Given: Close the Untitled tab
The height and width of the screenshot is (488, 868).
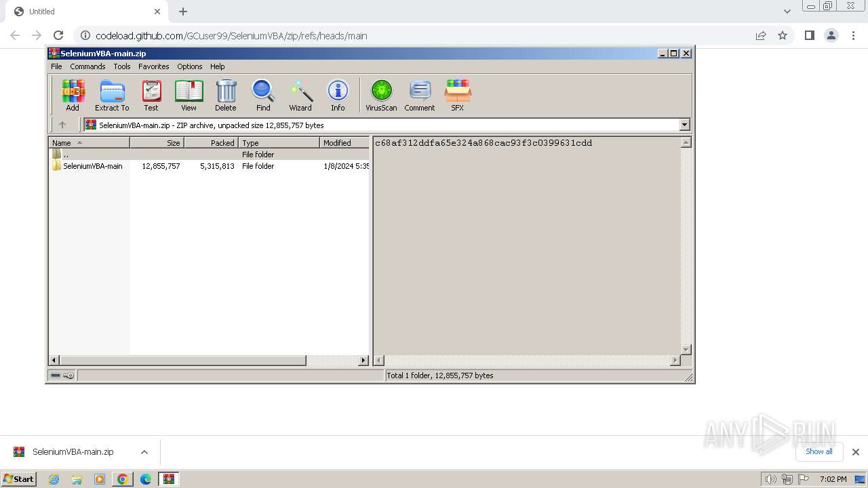Looking at the screenshot, I should click(157, 12).
